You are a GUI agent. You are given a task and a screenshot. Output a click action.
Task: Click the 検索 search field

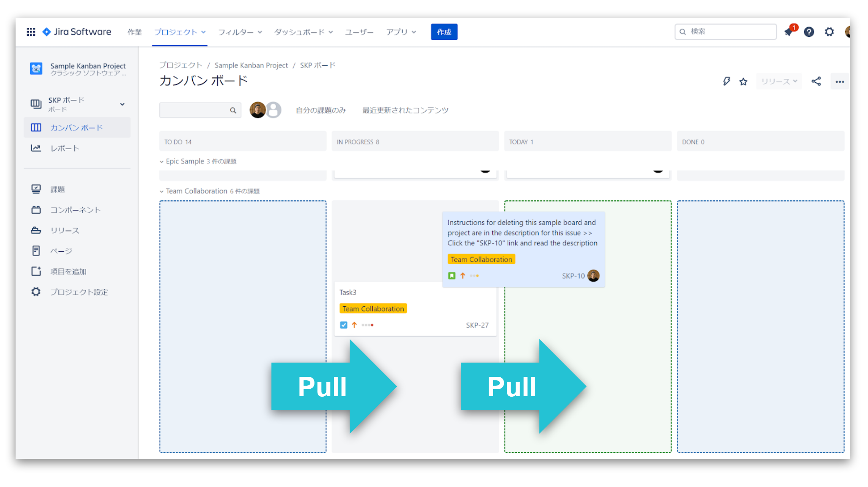click(x=725, y=32)
